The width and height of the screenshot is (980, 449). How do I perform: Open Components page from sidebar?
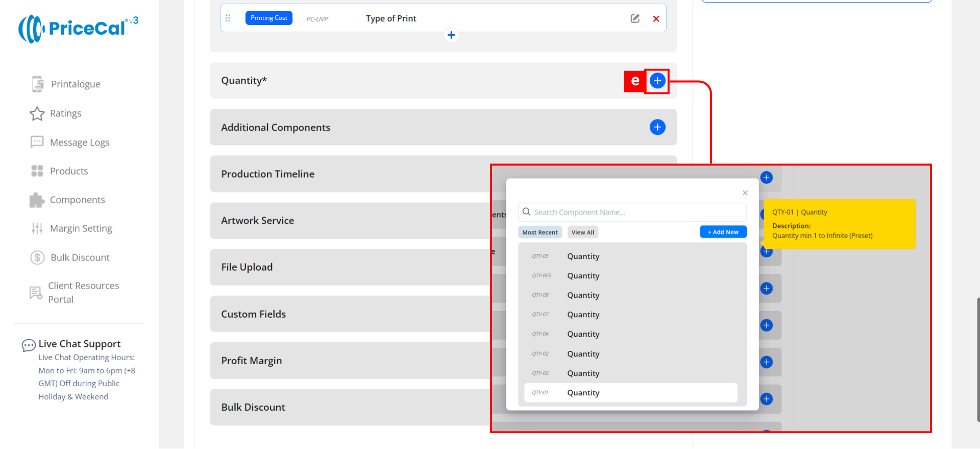pyautogui.click(x=77, y=200)
